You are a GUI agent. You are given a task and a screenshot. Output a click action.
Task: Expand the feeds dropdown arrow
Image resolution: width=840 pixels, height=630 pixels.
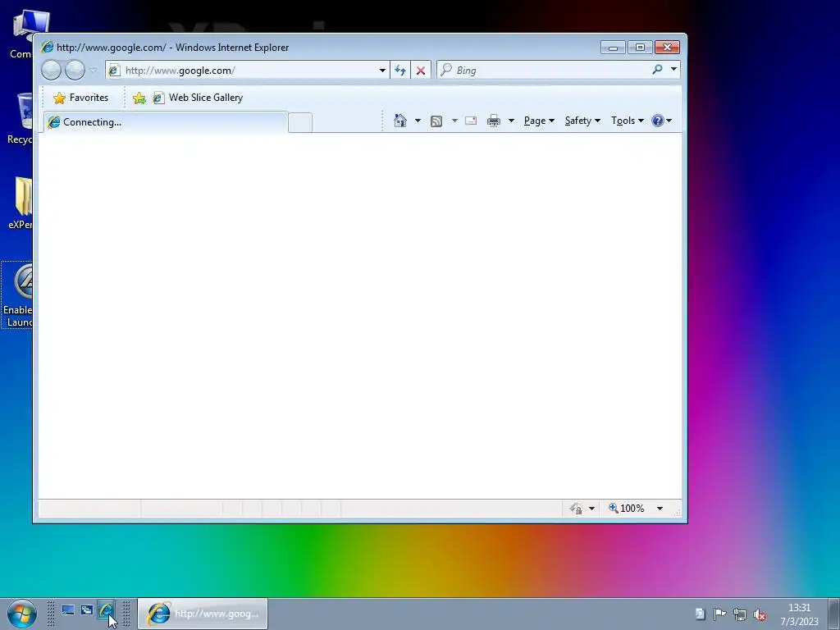click(x=454, y=121)
